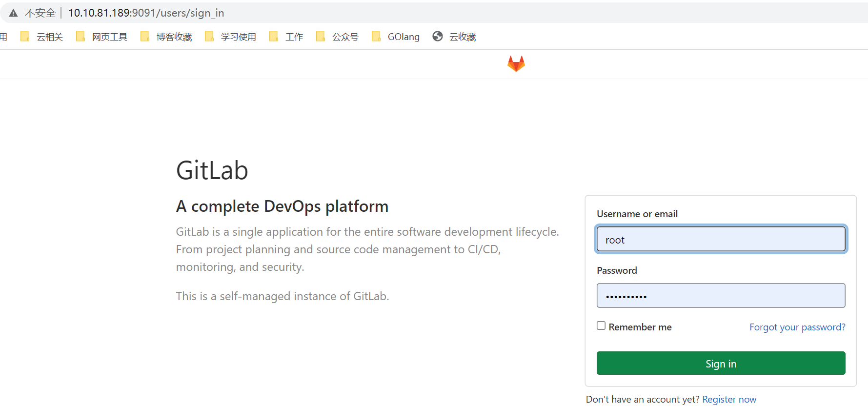This screenshot has height=407, width=868.
Task: Click the green Sign in button
Action: 721,363
